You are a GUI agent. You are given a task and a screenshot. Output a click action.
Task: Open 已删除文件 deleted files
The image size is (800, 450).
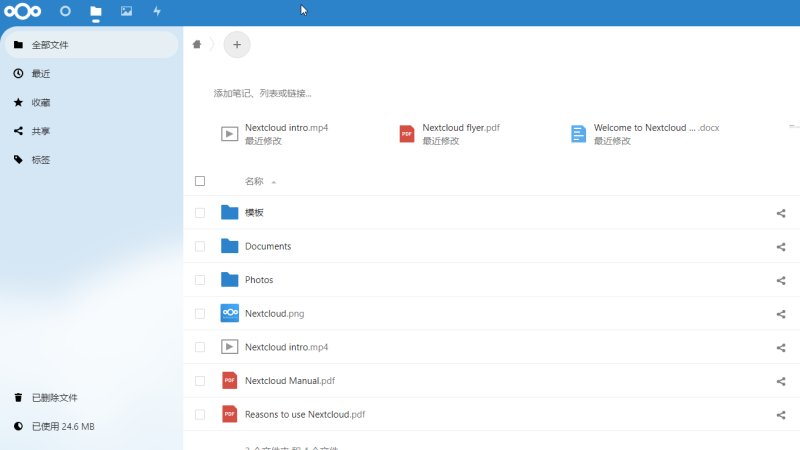pyautogui.click(x=92, y=397)
